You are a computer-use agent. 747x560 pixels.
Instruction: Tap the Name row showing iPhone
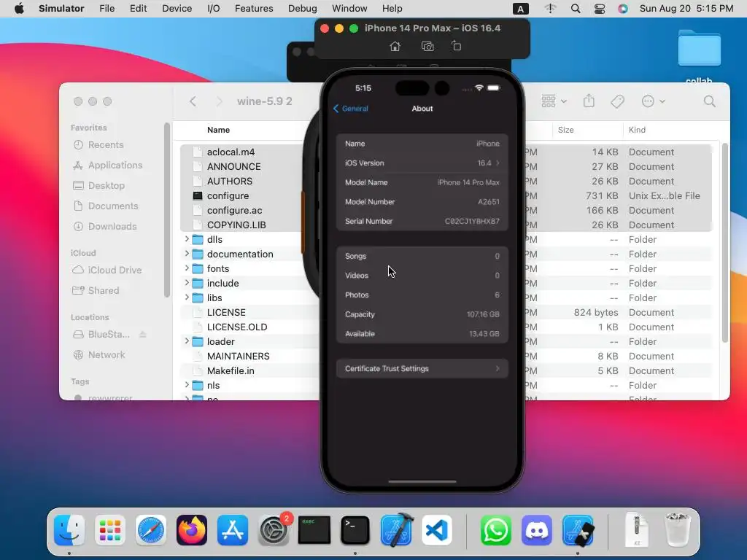422,144
